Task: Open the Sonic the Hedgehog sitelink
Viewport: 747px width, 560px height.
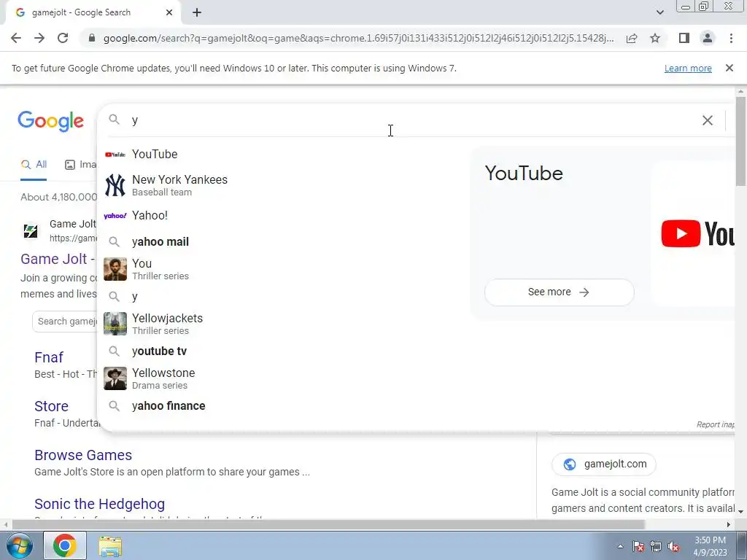Action: pos(99,504)
